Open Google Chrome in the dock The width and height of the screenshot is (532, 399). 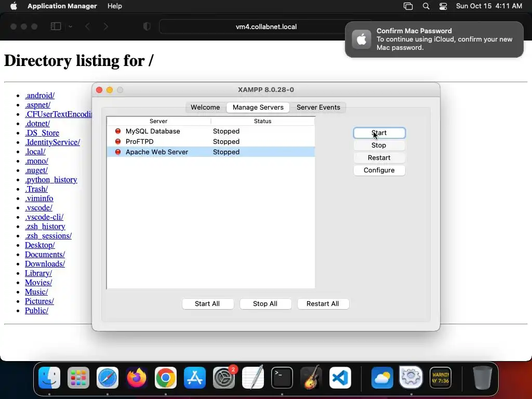coord(166,378)
